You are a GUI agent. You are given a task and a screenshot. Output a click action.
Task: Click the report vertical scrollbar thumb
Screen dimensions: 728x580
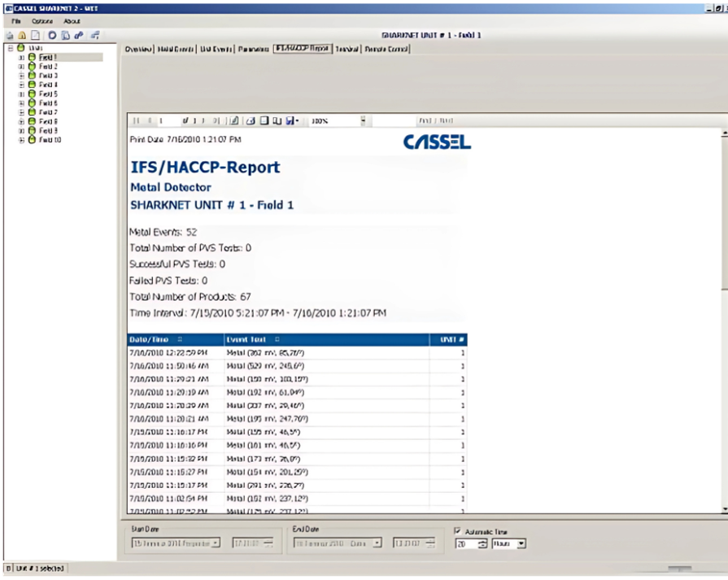(x=724, y=213)
